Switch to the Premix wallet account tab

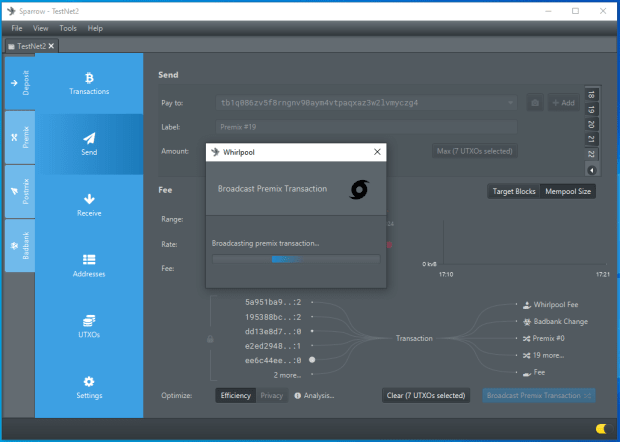20,138
